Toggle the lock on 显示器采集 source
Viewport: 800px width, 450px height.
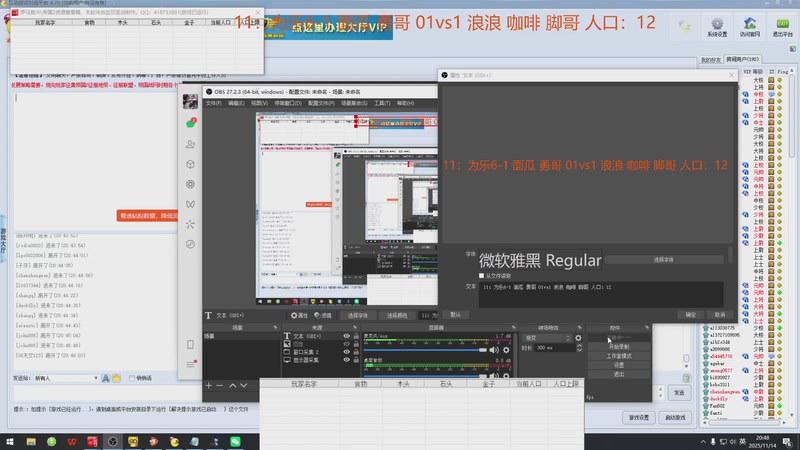click(356, 360)
